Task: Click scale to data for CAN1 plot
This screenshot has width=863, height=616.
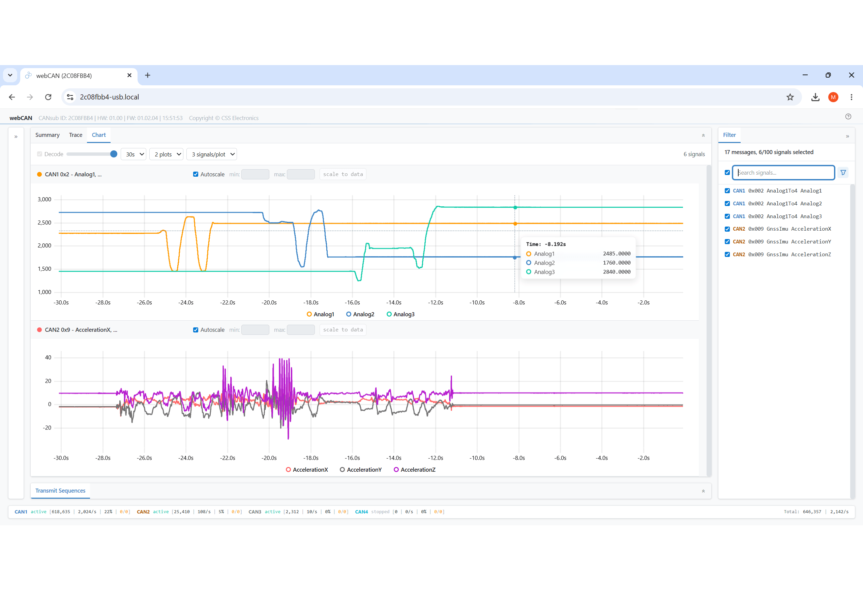Action: point(343,175)
